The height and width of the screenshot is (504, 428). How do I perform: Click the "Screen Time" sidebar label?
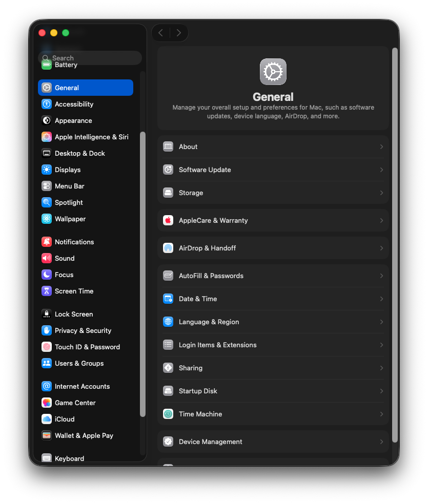click(x=74, y=291)
